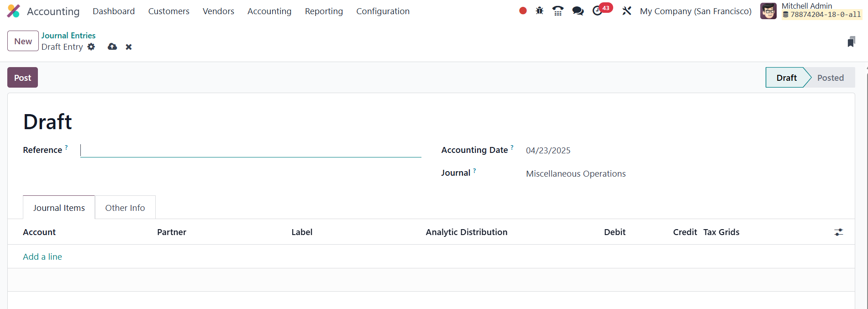
Task: Open the VoIP phone icon
Action: click(x=558, y=10)
